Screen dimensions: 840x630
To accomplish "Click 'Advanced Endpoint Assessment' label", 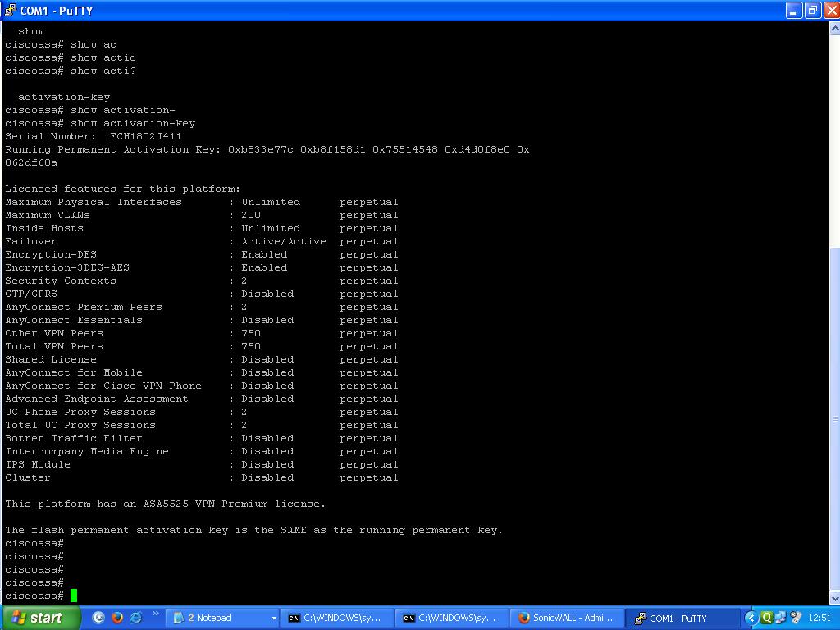I will coord(97,399).
